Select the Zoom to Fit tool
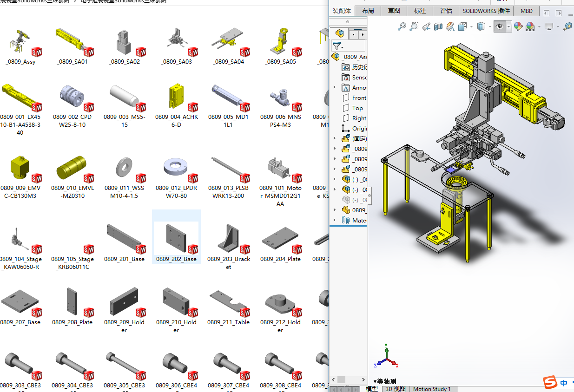 click(403, 26)
